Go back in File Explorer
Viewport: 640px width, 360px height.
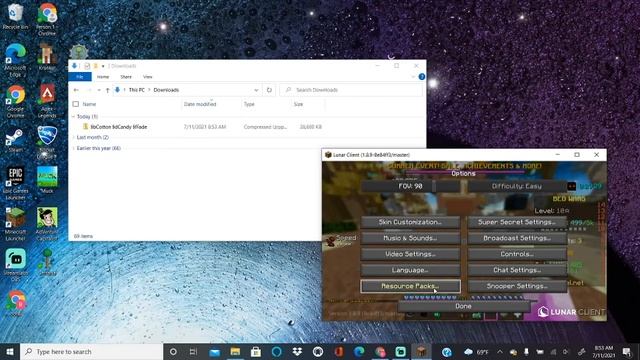click(x=76, y=90)
